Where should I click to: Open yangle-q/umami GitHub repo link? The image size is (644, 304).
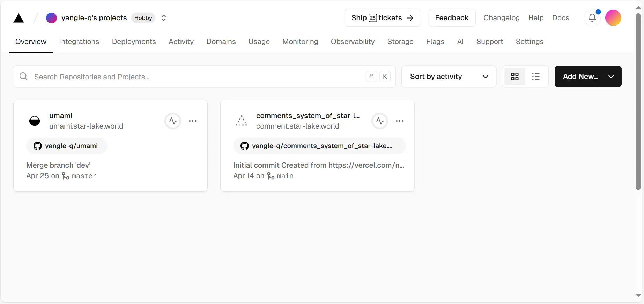(66, 146)
